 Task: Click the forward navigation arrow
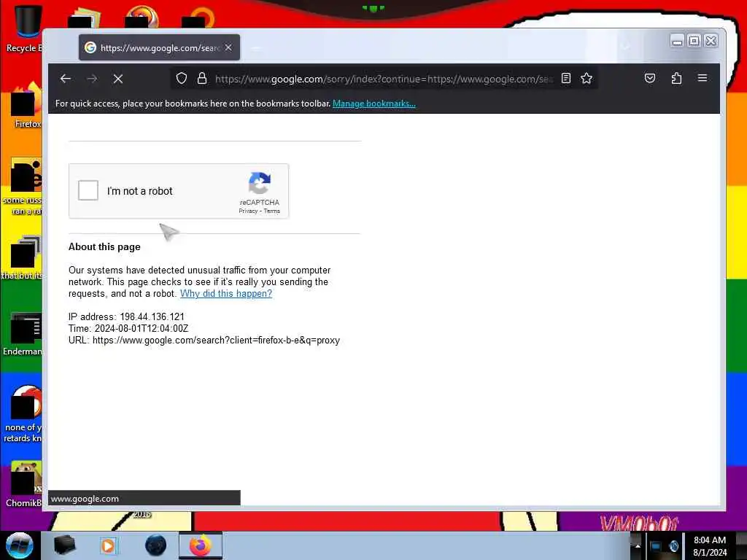click(x=92, y=79)
